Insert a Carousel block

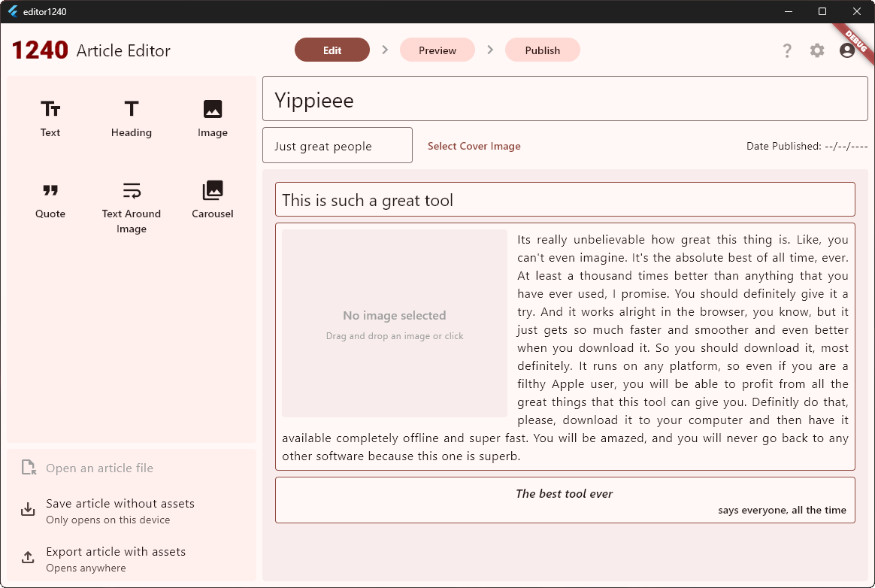[212, 199]
